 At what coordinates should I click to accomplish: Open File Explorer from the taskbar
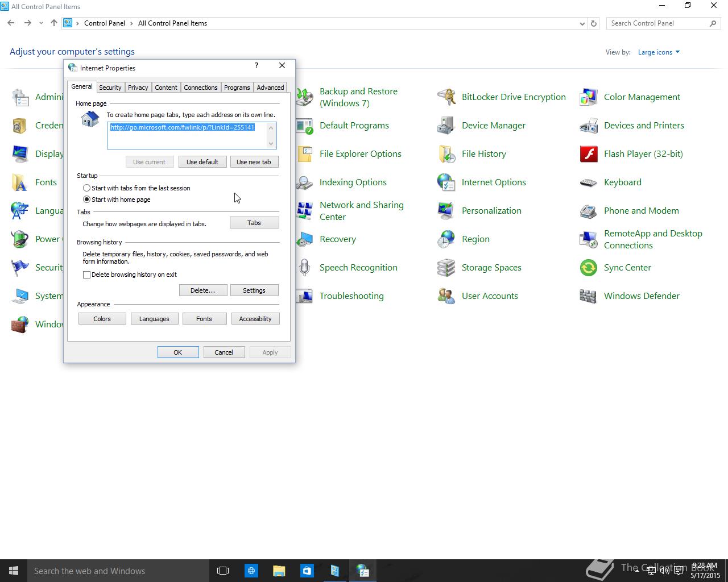pyautogui.click(x=279, y=571)
